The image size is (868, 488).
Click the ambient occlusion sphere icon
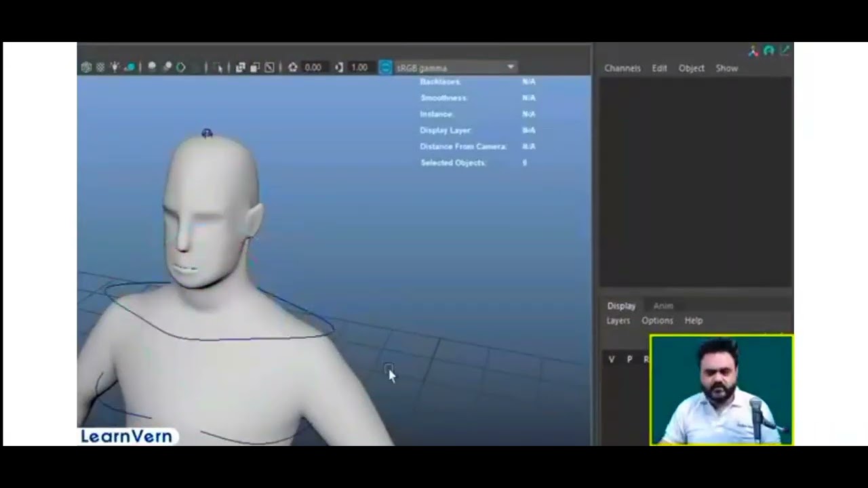point(152,67)
